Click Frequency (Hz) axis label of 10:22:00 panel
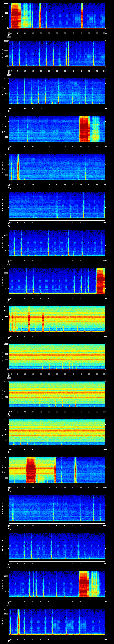The image size is (114, 644). click(x=3, y=16)
